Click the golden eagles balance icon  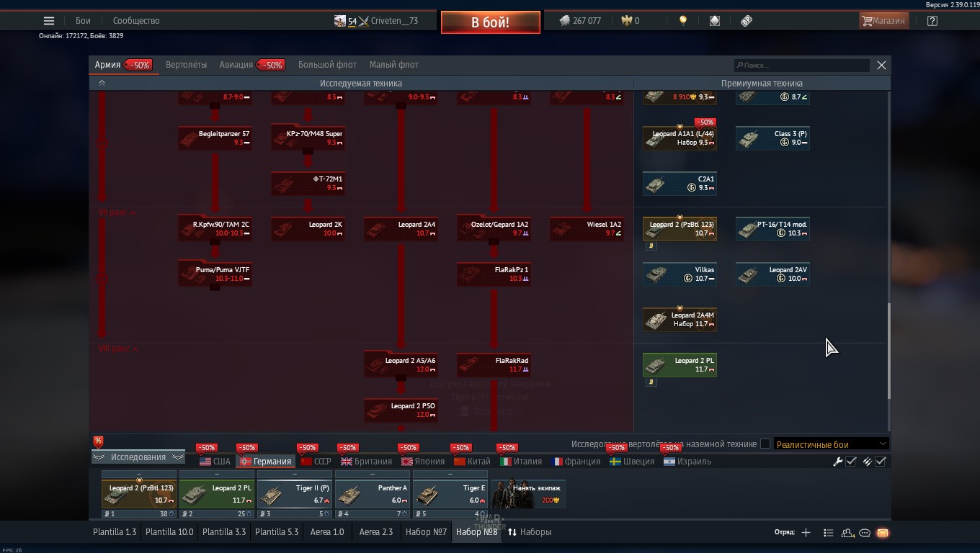(627, 21)
